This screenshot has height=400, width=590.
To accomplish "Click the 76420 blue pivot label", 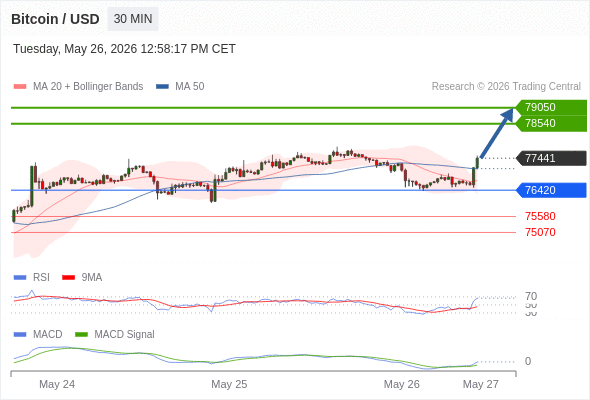I will click(551, 190).
